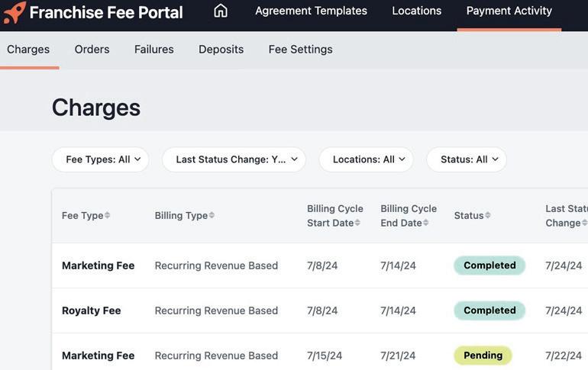Sort by Status column arrows
Viewport: 588px width, 370px height.
click(x=488, y=216)
